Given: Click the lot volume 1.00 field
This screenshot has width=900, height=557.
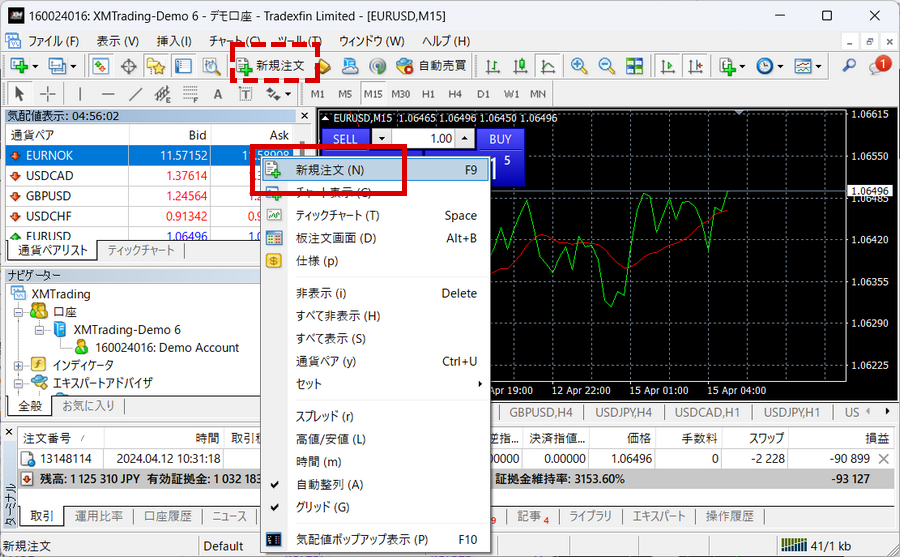Looking at the screenshot, I should [423, 138].
